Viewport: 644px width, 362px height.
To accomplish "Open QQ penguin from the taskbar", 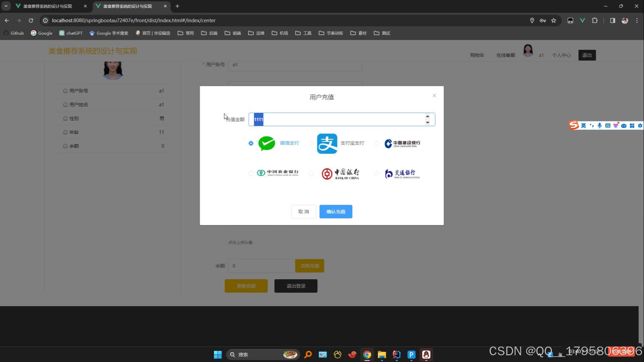I will pyautogui.click(x=426, y=355).
